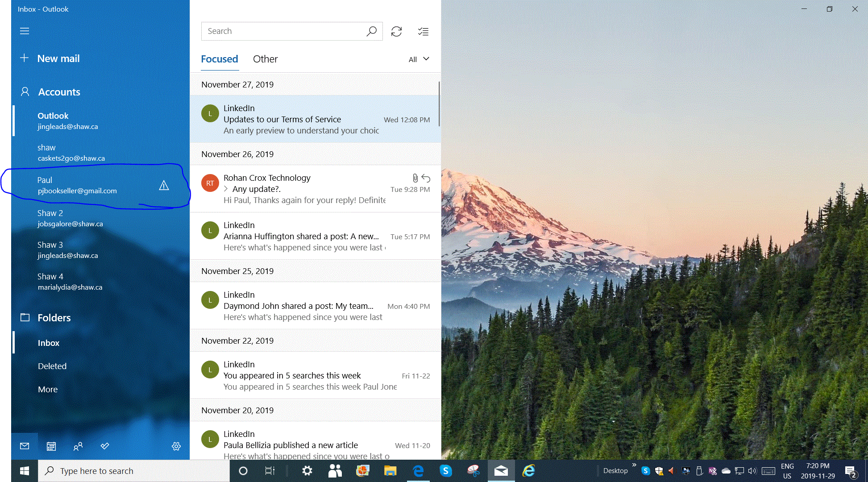Open the People contacts icon
Screen dimensions: 868x482
(x=78, y=446)
